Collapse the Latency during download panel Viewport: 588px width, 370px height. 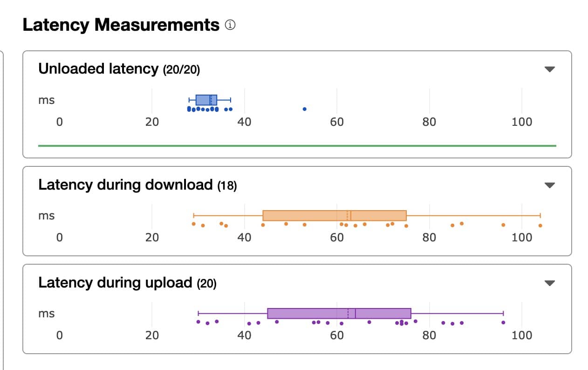550,185
